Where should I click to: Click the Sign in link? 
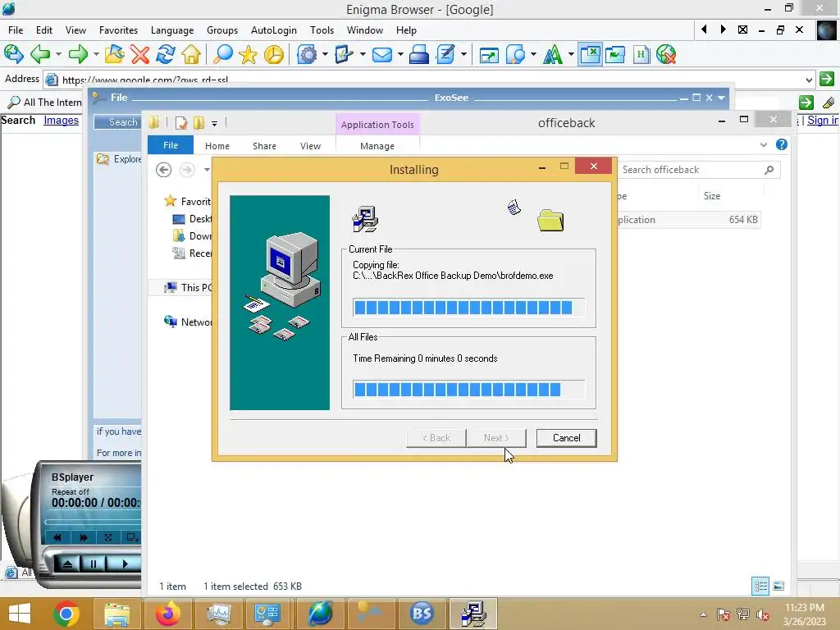click(x=822, y=121)
